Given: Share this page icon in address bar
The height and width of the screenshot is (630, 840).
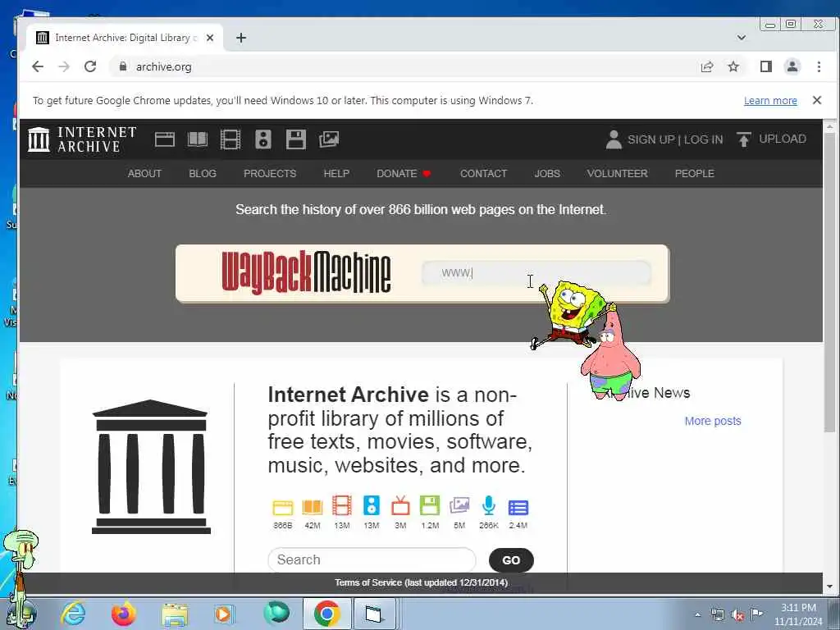Looking at the screenshot, I should point(707,66).
